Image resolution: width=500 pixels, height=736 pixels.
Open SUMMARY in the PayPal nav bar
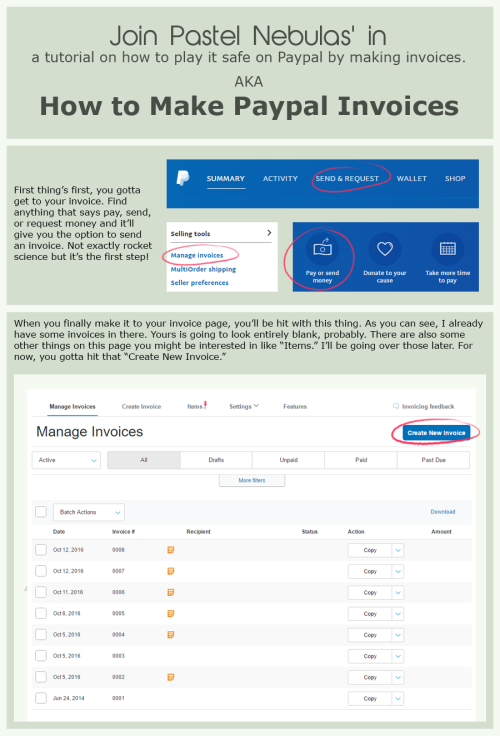point(226,178)
